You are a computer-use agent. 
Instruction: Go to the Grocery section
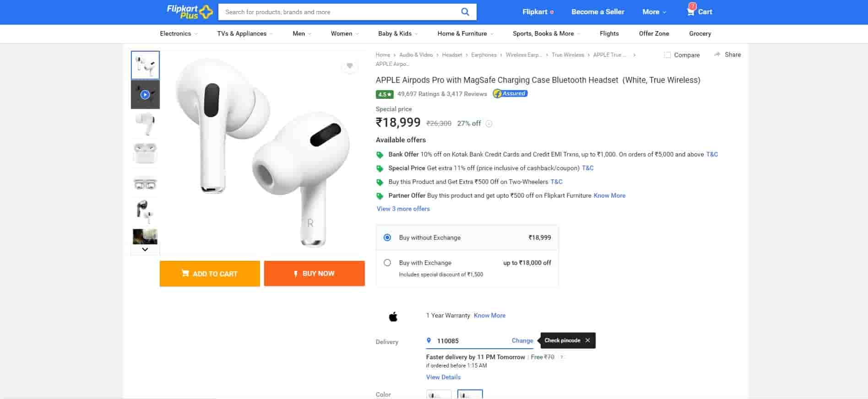click(700, 33)
